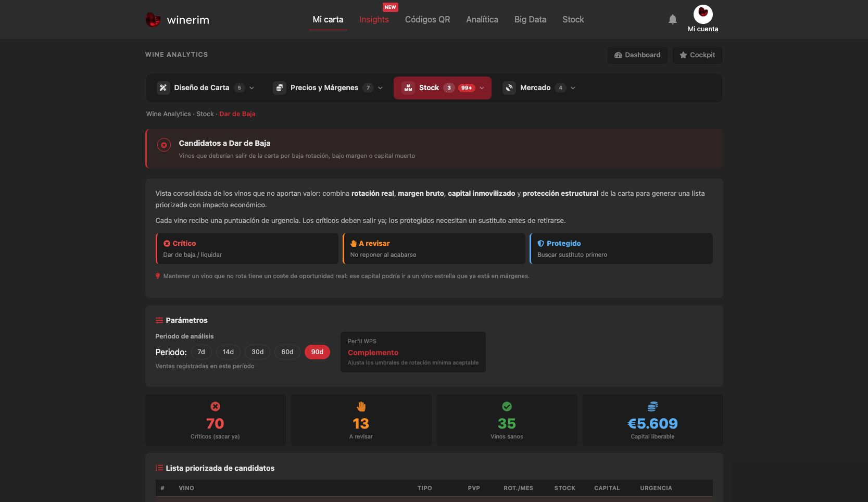Click the Cockpit button
Screen dimensions: 868x502
[x=697, y=55]
